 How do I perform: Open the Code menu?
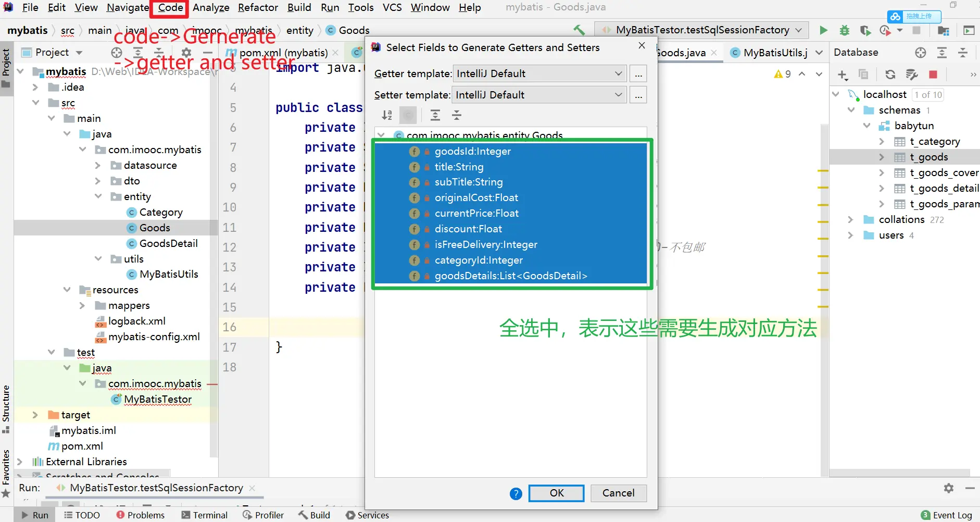pyautogui.click(x=171, y=8)
